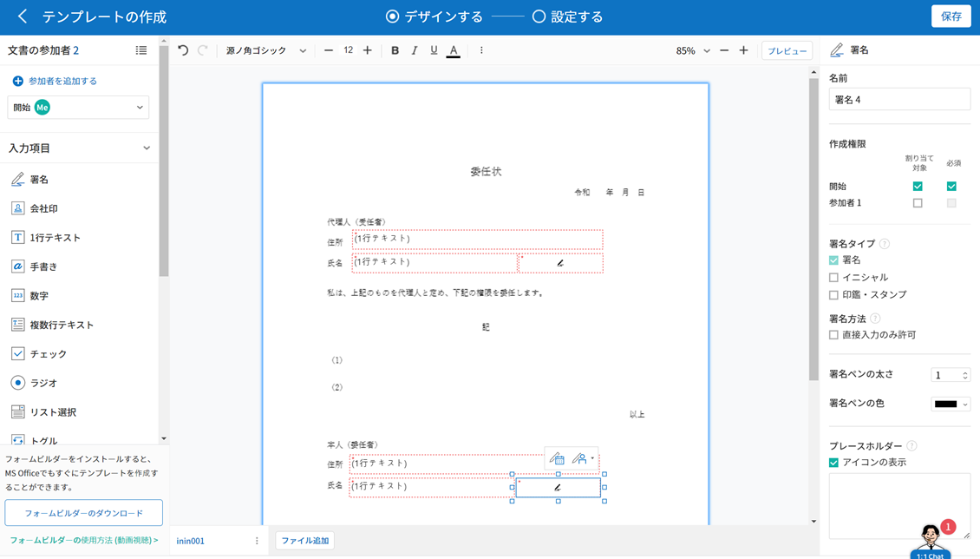Viewport: 980px width, 559px height.
Task: Click the 名前 field containing 署名 4
Action: pos(899,100)
